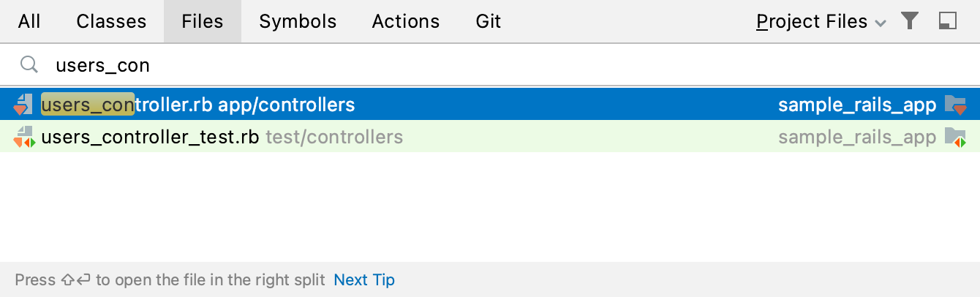Click the users_con search input field
This screenshot has width=980, height=297.
click(439, 66)
